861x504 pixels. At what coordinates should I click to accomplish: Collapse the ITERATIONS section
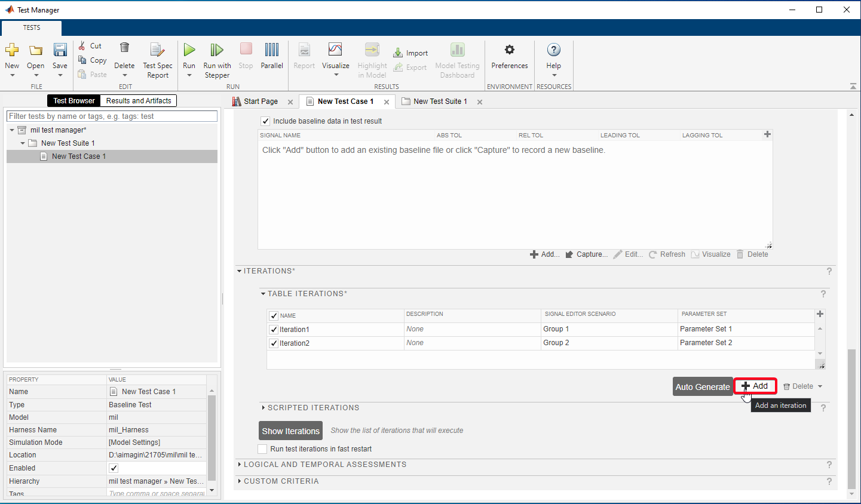[x=240, y=271]
